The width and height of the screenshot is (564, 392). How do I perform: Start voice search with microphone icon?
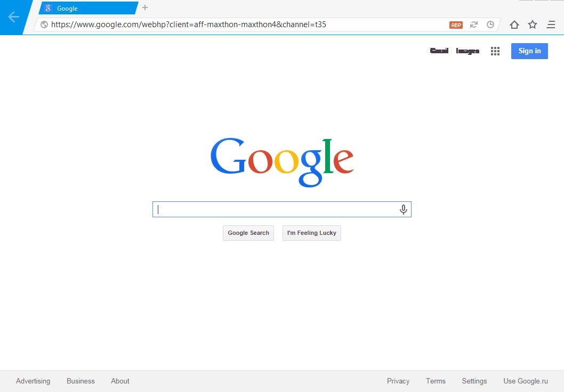pyautogui.click(x=403, y=209)
